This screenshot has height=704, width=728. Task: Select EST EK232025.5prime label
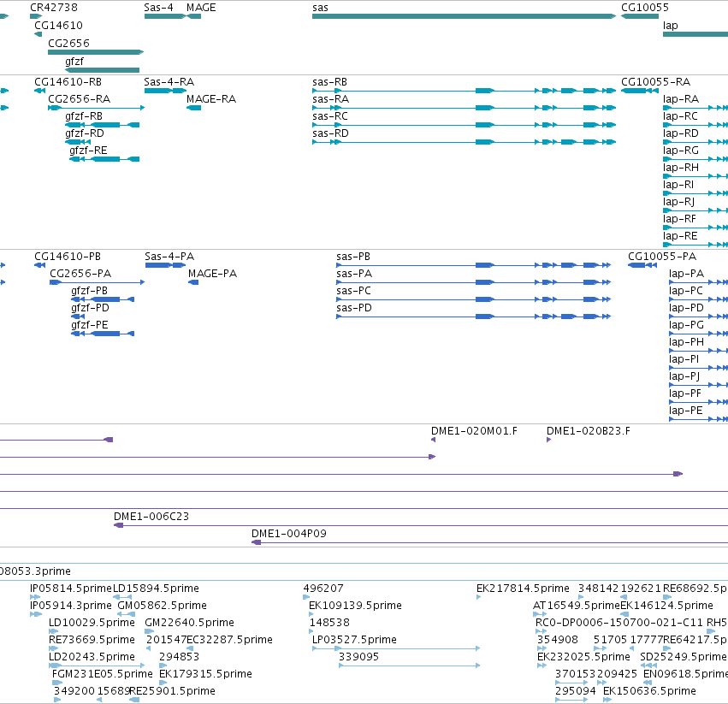(583, 658)
